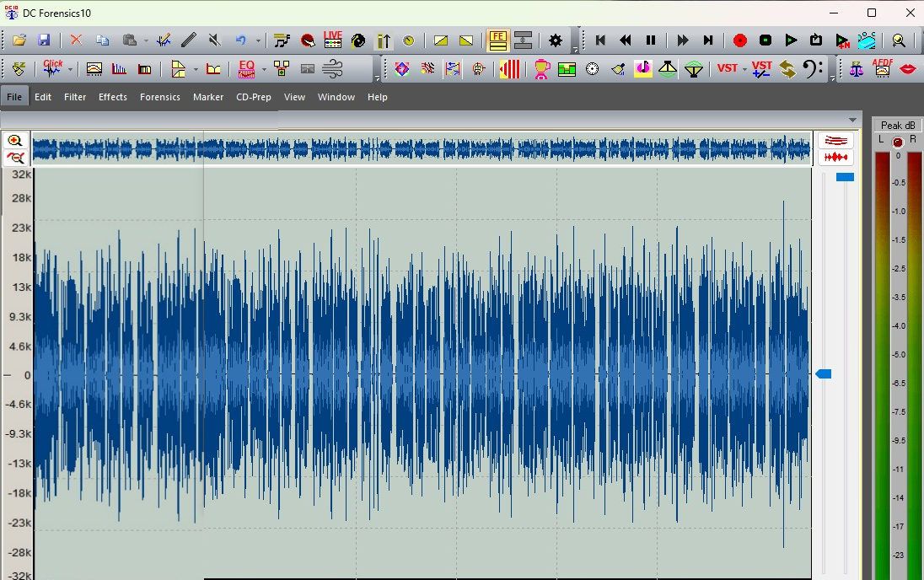Paste using the clipboard icon
924x580 pixels.
tap(129, 40)
